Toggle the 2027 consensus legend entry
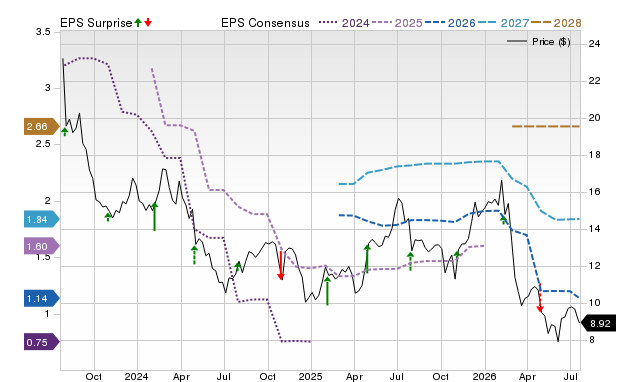 [503, 23]
